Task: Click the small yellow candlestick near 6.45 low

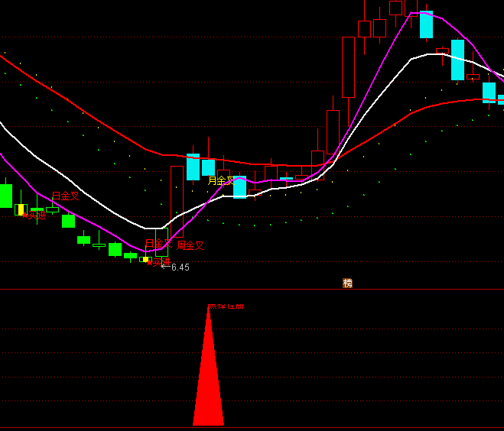Action: click(144, 259)
